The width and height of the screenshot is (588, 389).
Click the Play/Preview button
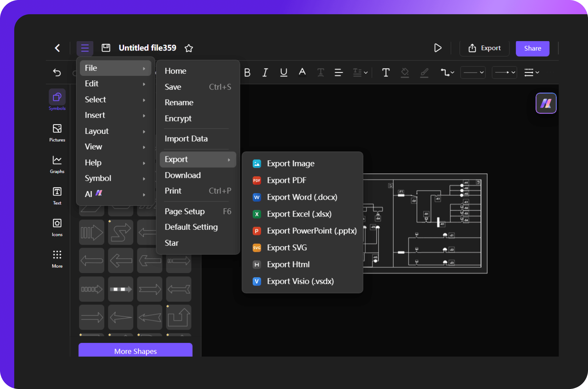pos(437,48)
